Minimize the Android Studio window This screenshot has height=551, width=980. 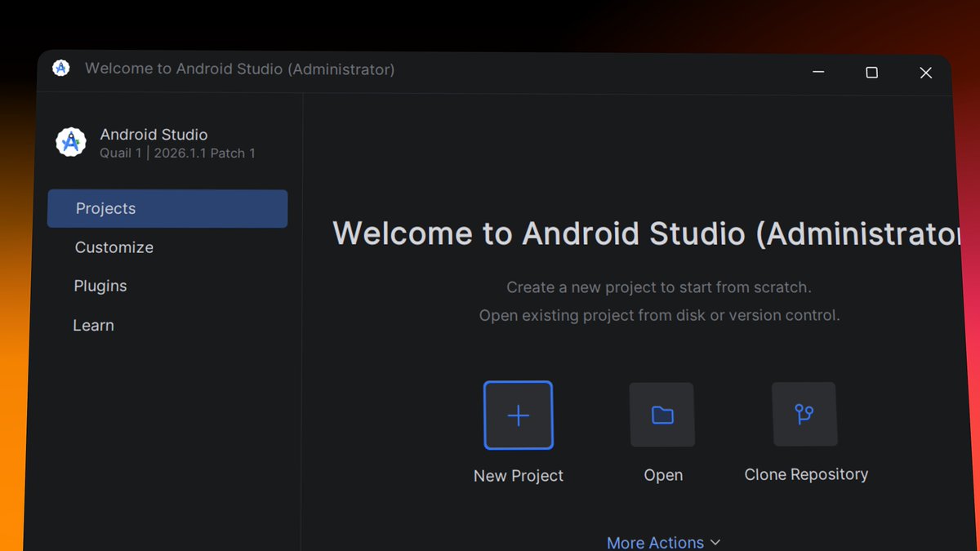pos(818,72)
